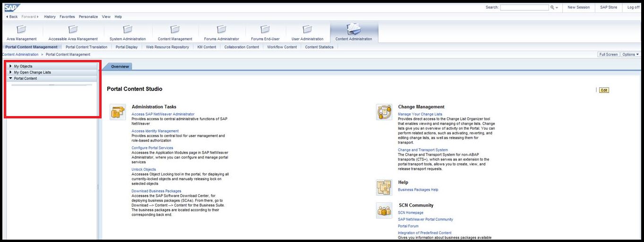Open the View menu
Image resolution: width=644 pixels, height=242 pixels.
pyautogui.click(x=106, y=17)
